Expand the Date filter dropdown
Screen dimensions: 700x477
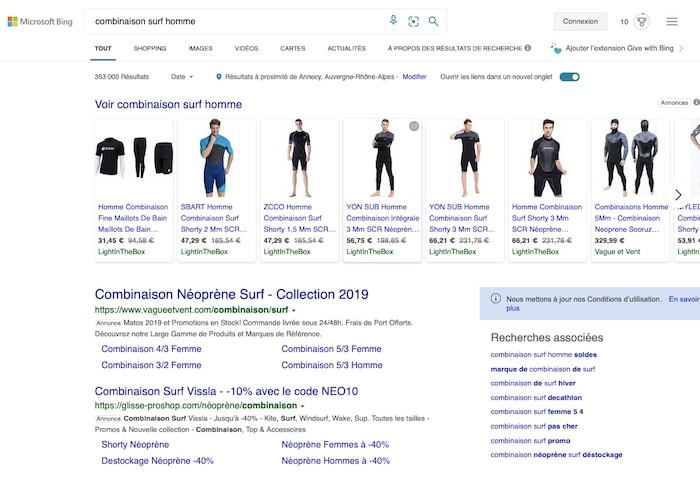tap(183, 77)
